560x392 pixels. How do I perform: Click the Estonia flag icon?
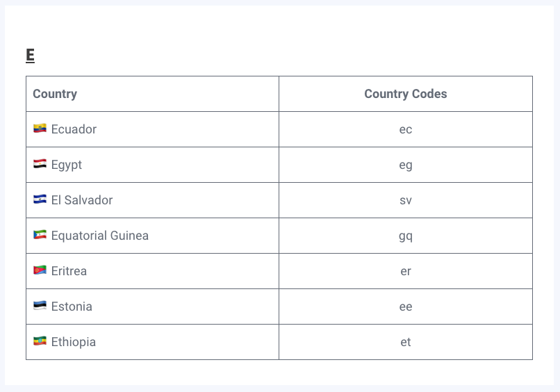40,306
